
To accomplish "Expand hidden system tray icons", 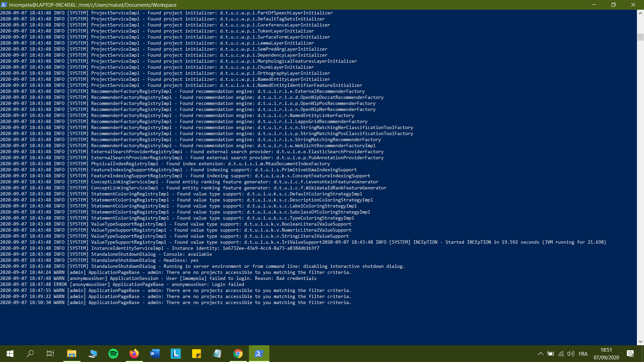I will [541, 354].
